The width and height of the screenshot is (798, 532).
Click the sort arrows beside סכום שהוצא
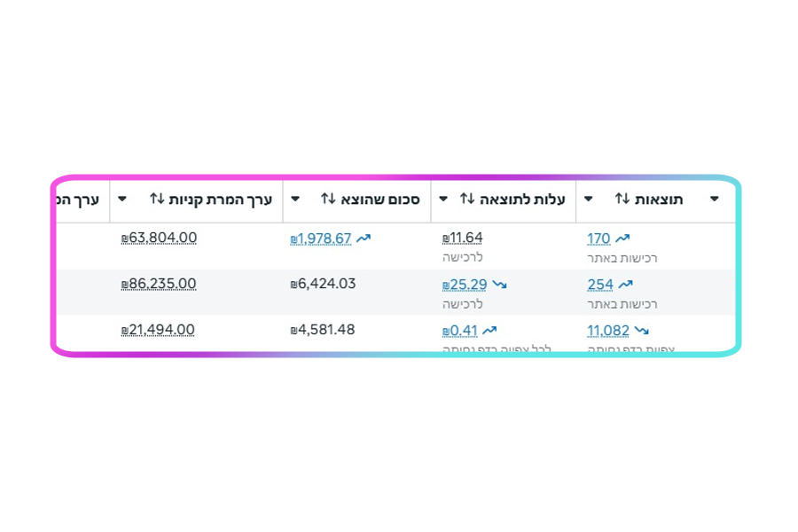[328, 199]
